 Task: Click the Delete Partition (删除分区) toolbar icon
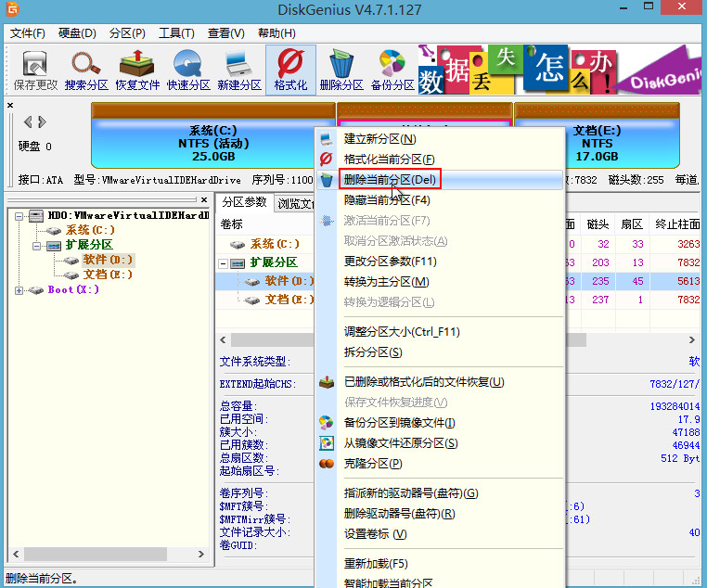click(x=341, y=70)
